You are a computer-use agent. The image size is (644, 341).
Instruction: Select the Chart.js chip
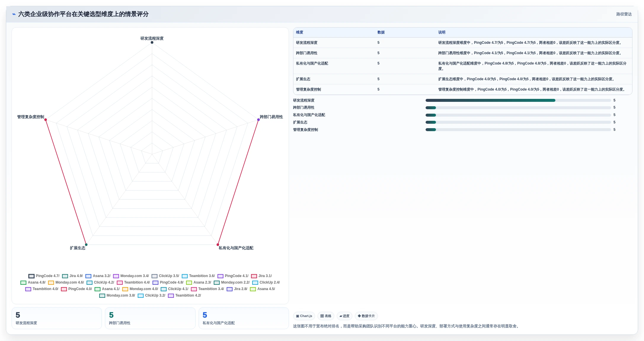(304, 316)
